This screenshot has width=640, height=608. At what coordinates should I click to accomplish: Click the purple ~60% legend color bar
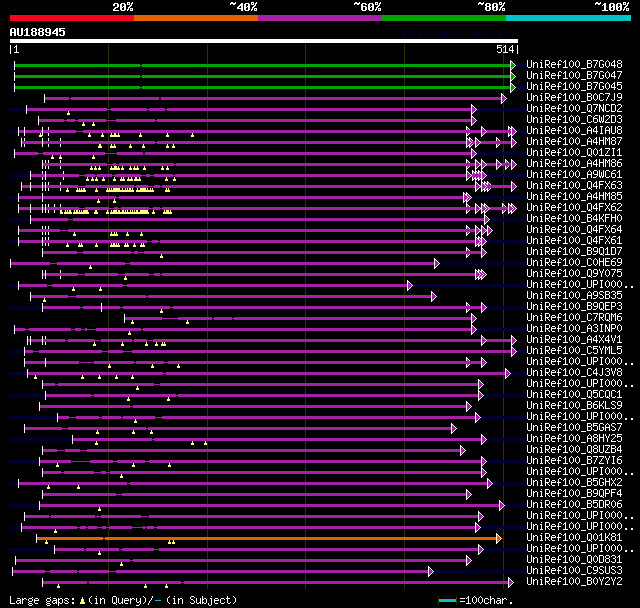click(x=320, y=18)
